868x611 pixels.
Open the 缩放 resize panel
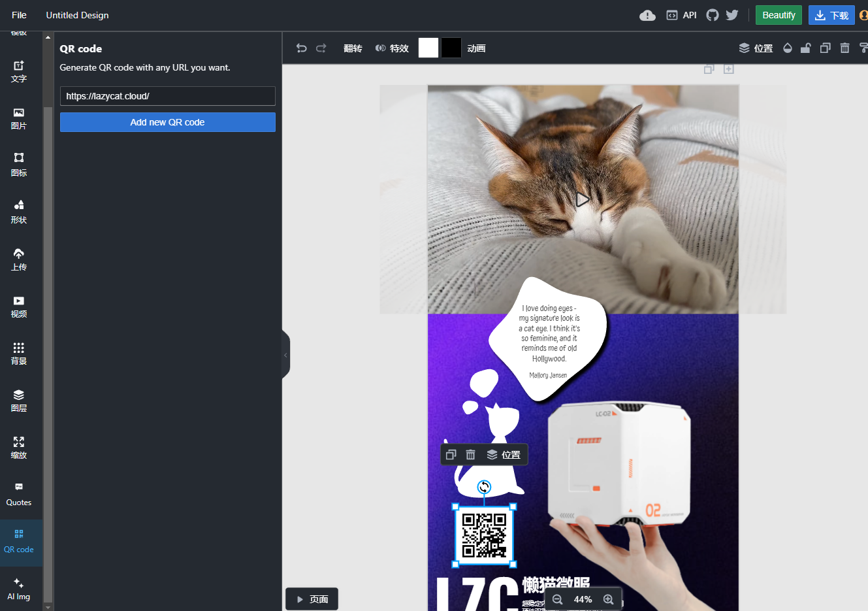(x=19, y=448)
